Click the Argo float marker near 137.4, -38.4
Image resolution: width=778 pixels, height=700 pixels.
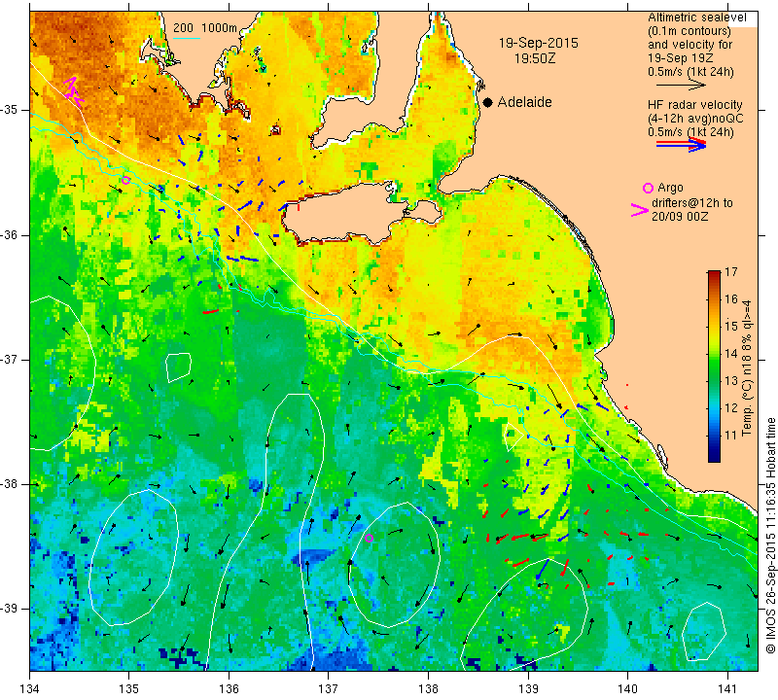point(369,539)
